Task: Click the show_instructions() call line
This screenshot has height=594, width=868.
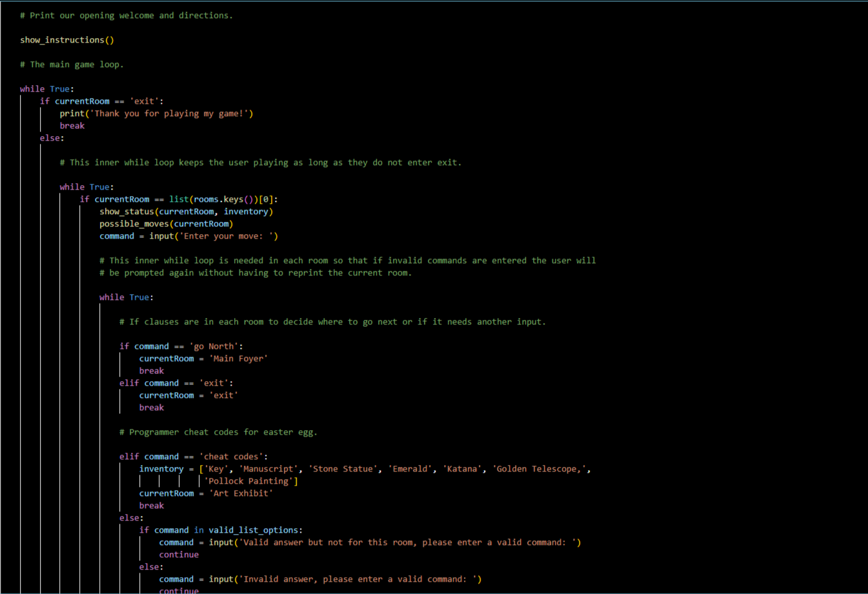Action: click(x=67, y=40)
